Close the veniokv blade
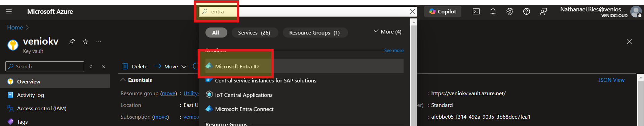This screenshot has height=126, width=644. [x=629, y=42]
